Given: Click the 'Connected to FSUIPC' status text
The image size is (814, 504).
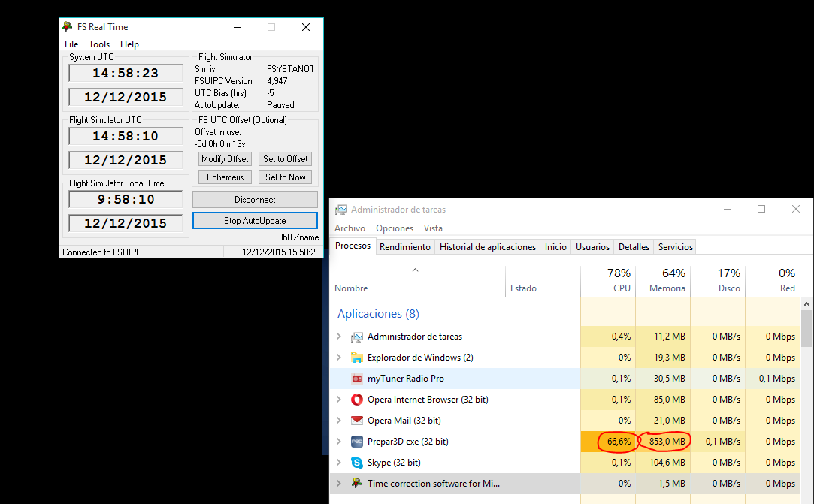Looking at the screenshot, I should (x=101, y=252).
